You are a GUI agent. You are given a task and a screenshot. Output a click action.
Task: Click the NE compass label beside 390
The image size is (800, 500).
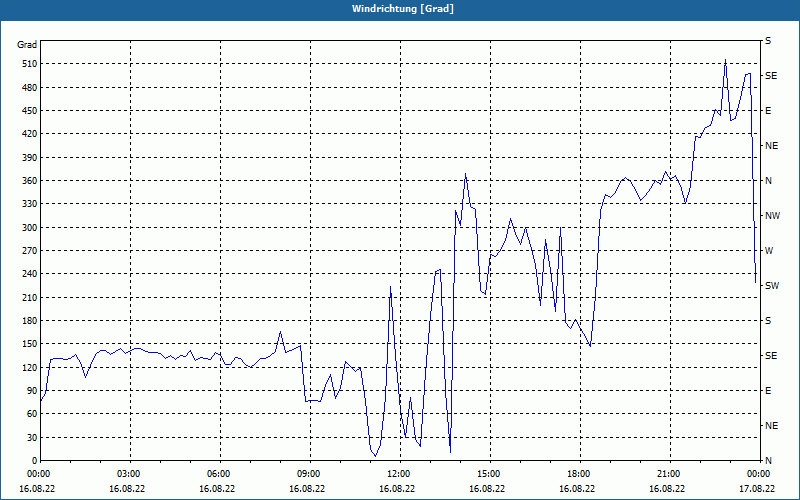coord(771,145)
